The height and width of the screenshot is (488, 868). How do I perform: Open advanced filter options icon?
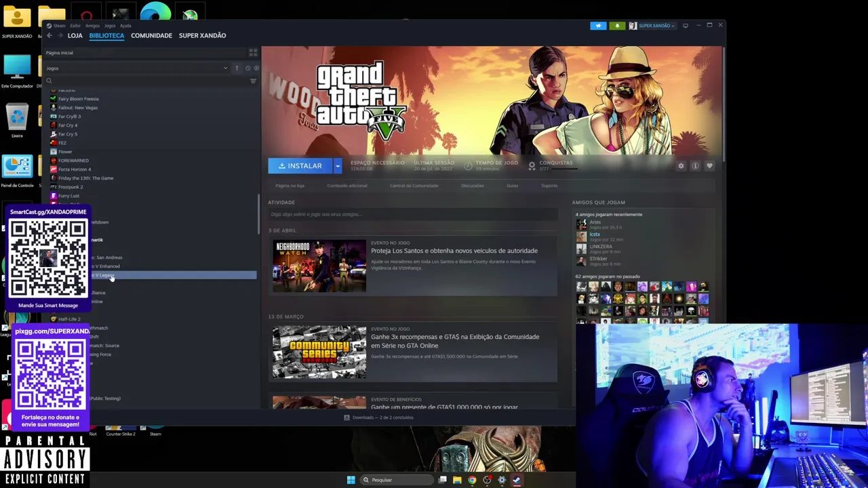tap(253, 81)
